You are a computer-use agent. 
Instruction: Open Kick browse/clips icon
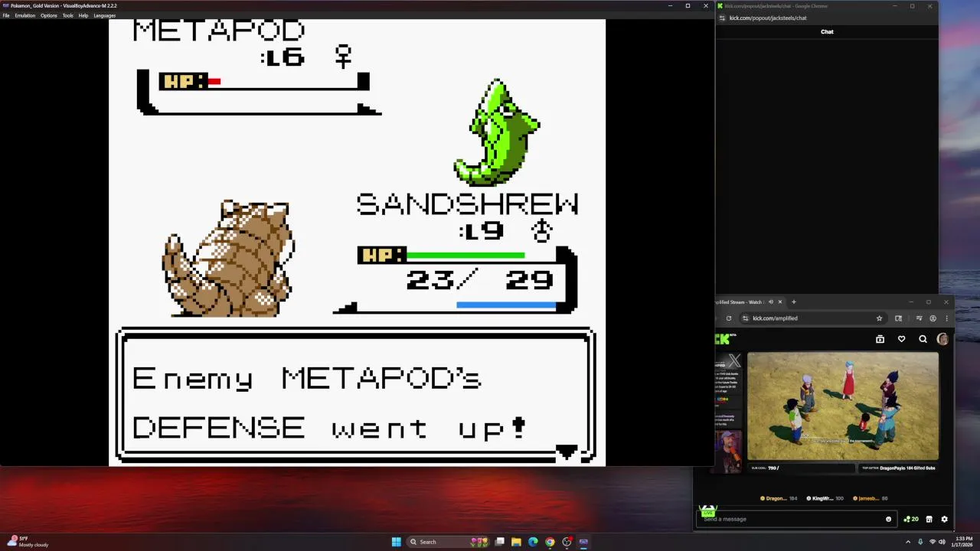tap(880, 339)
